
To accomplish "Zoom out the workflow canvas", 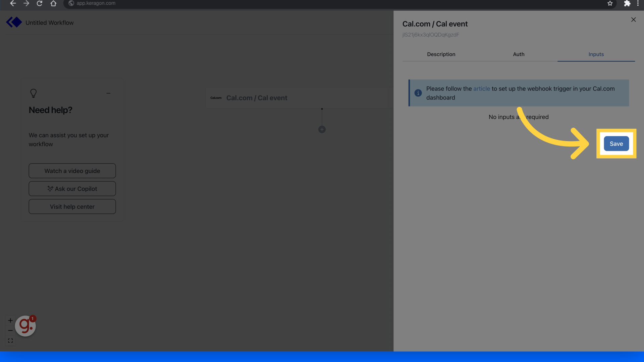I will pos(10,330).
